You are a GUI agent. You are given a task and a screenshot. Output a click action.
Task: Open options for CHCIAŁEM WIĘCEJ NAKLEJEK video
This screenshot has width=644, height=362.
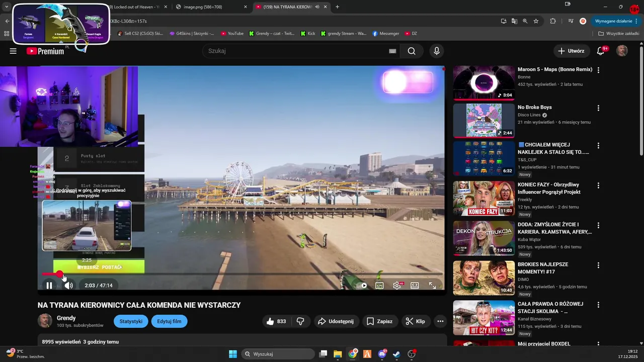pos(598,145)
